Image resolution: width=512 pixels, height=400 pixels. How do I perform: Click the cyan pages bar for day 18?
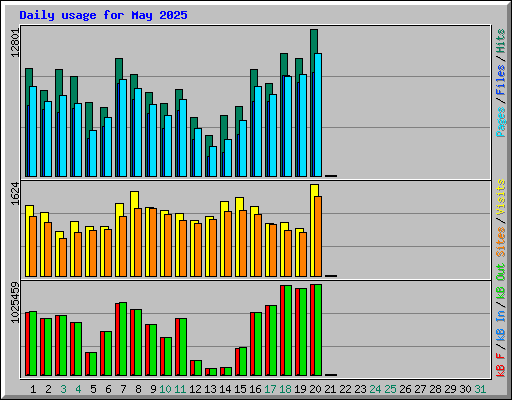pyautogui.click(x=288, y=127)
